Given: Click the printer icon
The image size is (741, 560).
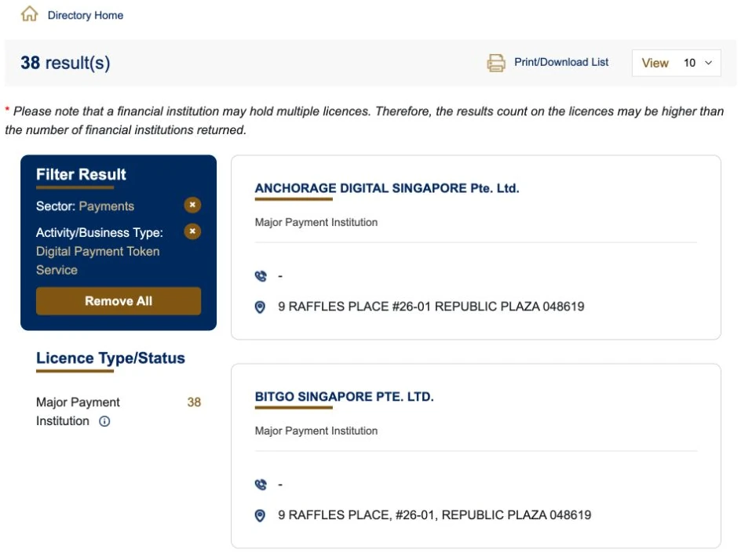Looking at the screenshot, I should click(x=496, y=63).
